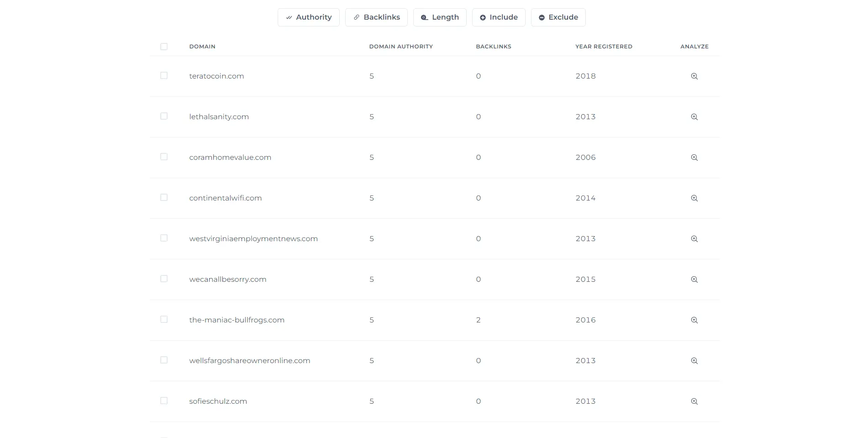Viewport: 868px width, 438px height.
Task: Open the Authority filter
Action: (308, 17)
